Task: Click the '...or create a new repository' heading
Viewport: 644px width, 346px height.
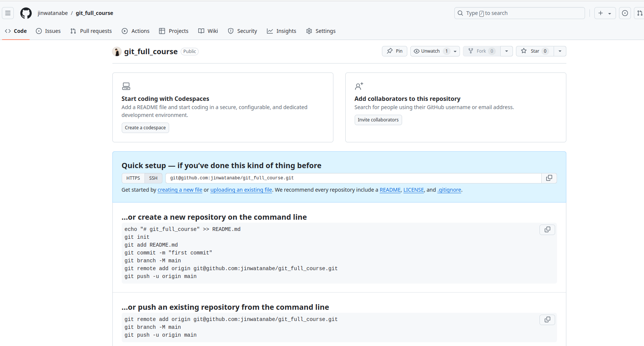Action: pos(214,217)
